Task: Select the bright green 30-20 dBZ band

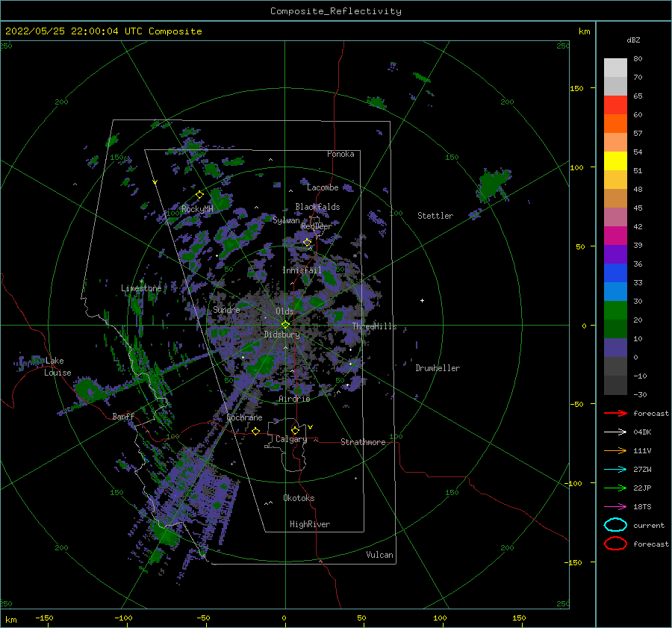Action: point(615,311)
